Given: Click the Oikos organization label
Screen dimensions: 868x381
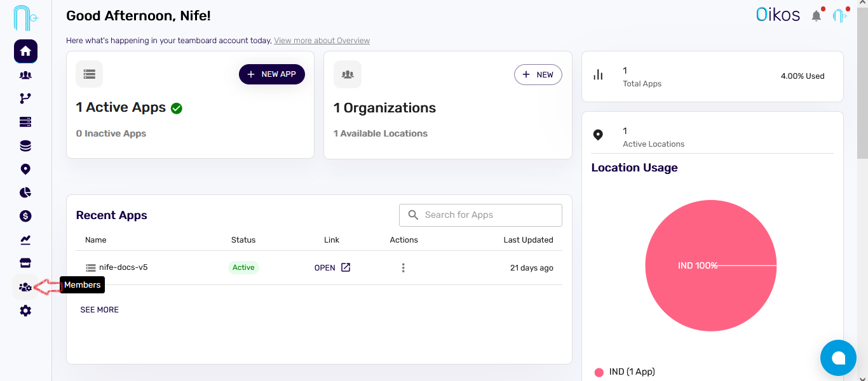Looking at the screenshot, I should coord(778,14).
